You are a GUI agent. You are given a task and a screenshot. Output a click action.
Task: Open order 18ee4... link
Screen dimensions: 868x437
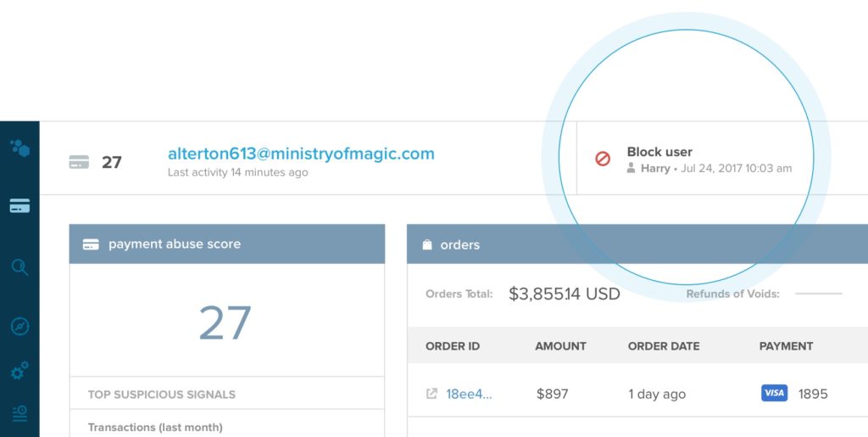(469, 394)
